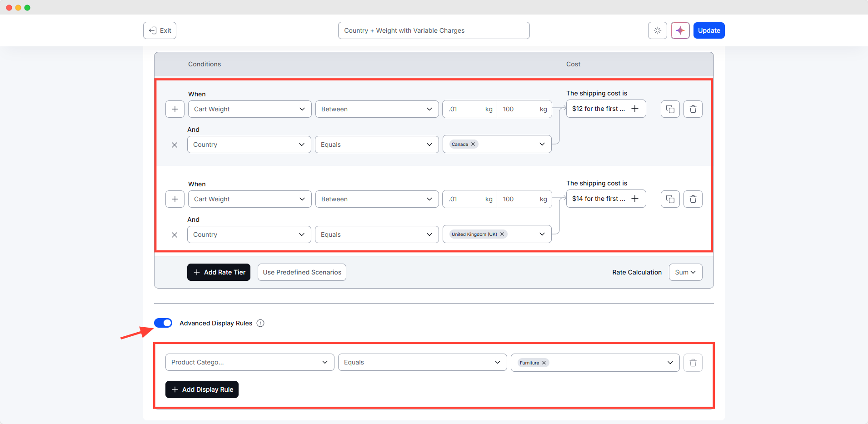Screen dimensions: 868x424
Task: Click the Add Rate Tier button
Action: click(x=219, y=272)
